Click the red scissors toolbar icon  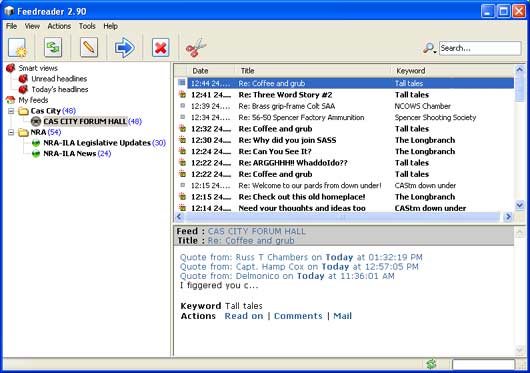[x=196, y=48]
